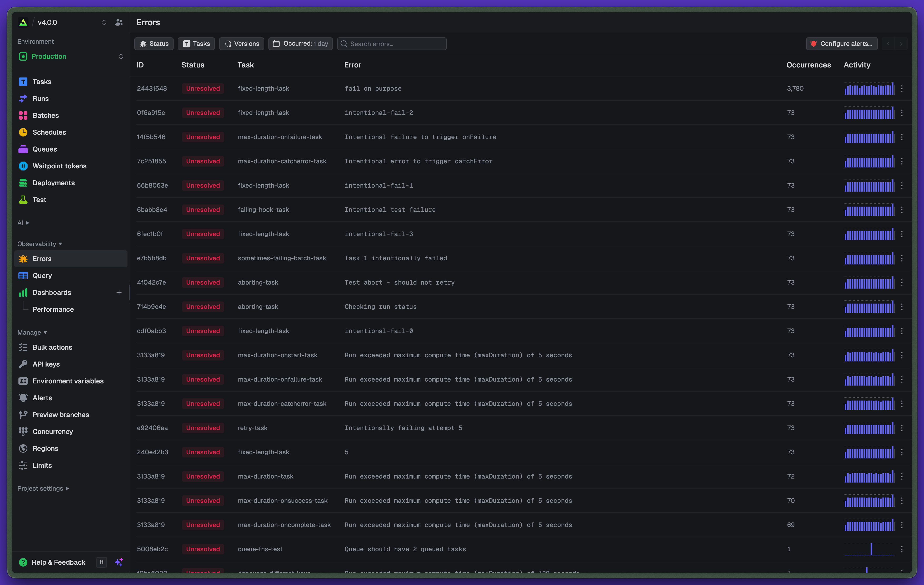Open Schedules in the sidebar
Image resolution: width=924 pixels, height=585 pixels.
pos(71,132)
